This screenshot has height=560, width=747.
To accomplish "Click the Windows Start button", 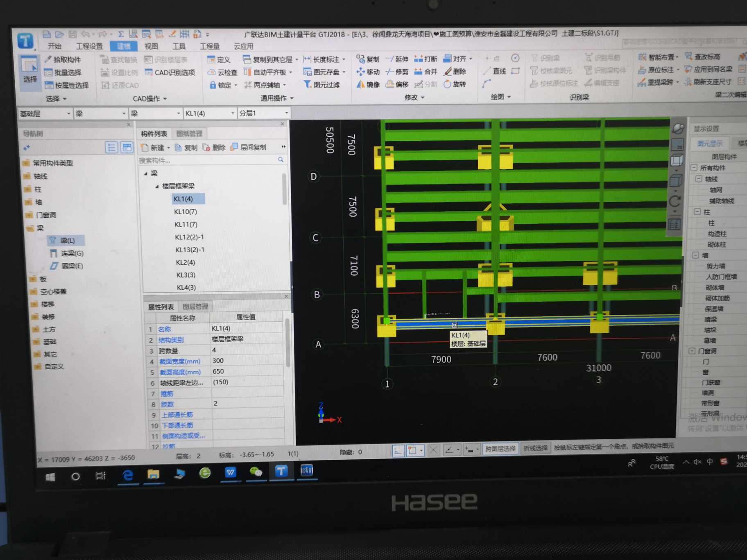I will coord(50,477).
